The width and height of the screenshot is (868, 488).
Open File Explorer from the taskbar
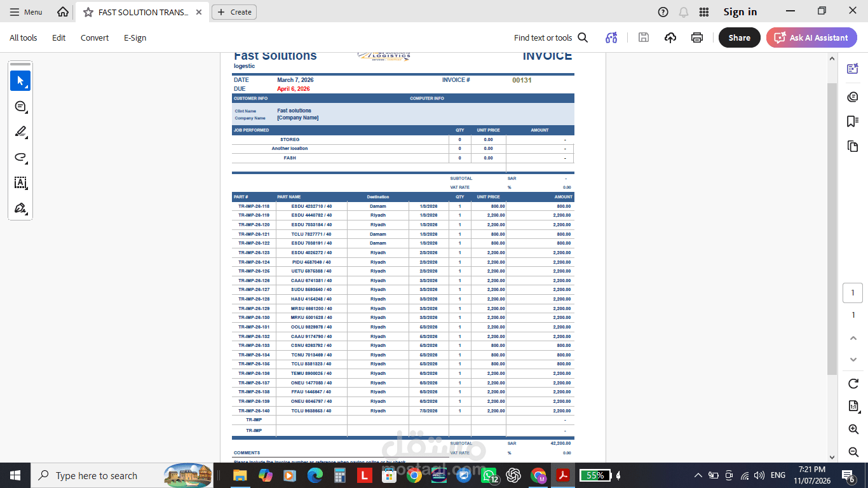tap(240, 475)
